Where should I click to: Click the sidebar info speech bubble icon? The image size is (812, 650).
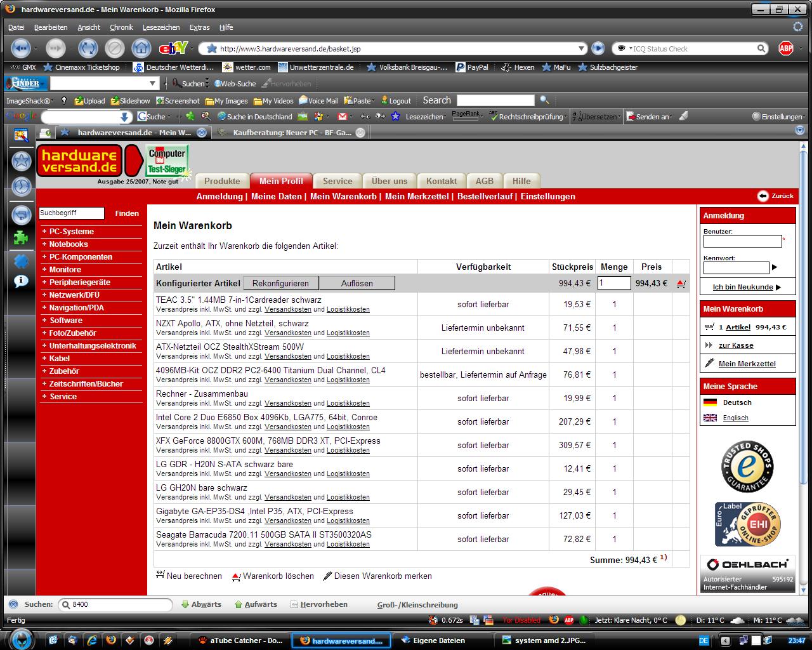coord(22,281)
